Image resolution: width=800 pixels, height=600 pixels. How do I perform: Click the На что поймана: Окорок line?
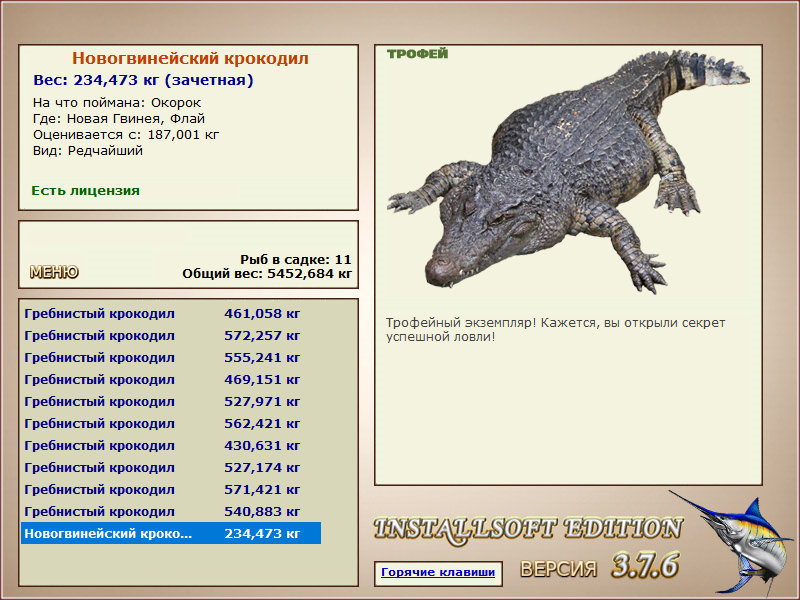coord(117,103)
